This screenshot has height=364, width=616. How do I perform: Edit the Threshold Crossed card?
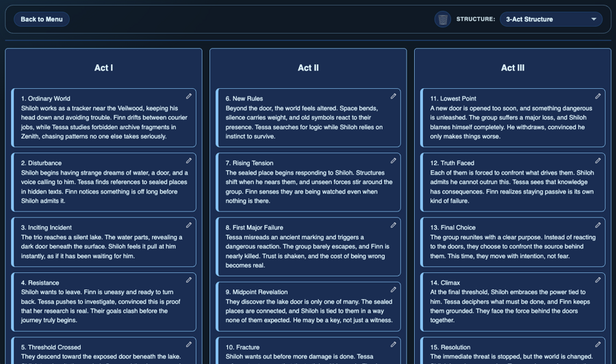pyautogui.click(x=189, y=344)
